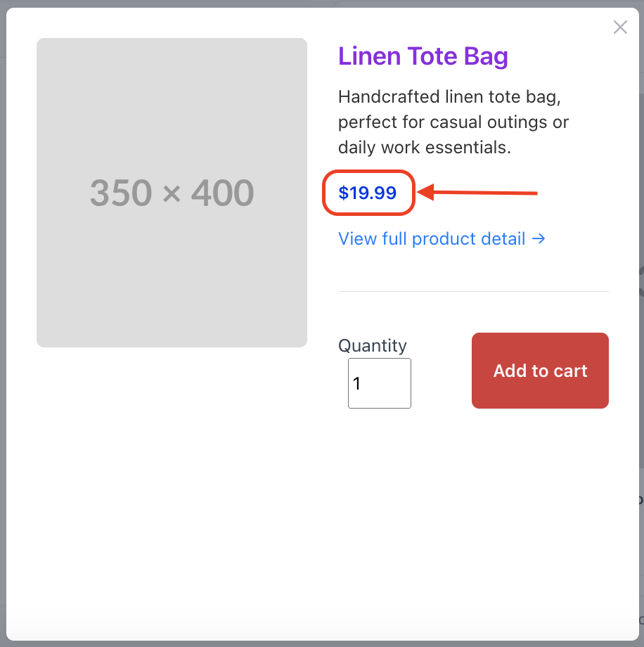
Task: Click the red circle around the price
Action: tap(368, 174)
